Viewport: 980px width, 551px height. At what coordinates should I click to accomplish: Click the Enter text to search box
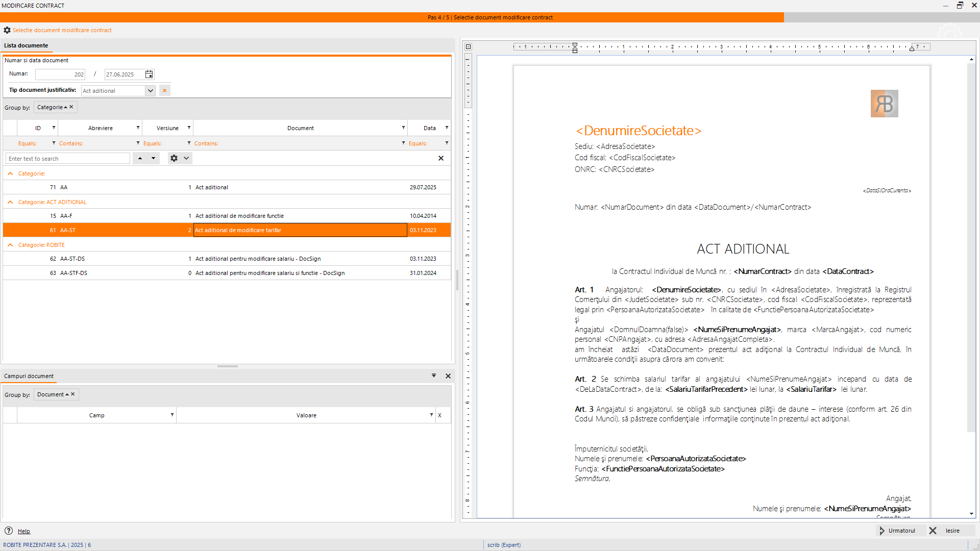click(68, 159)
